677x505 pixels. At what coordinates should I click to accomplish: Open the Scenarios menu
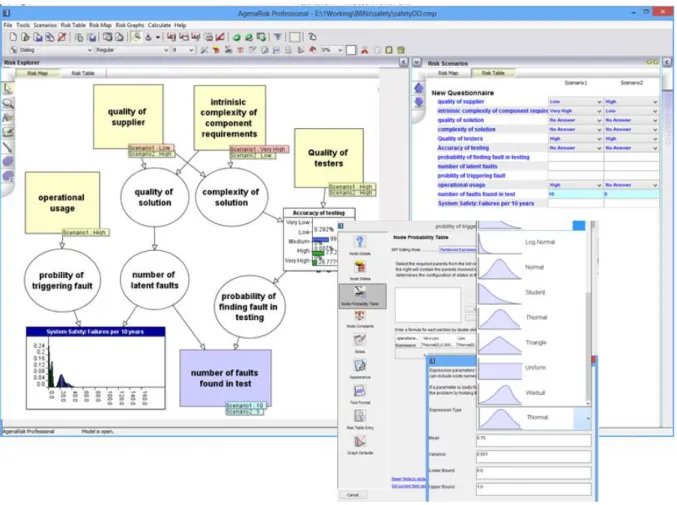[x=45, y=25]
